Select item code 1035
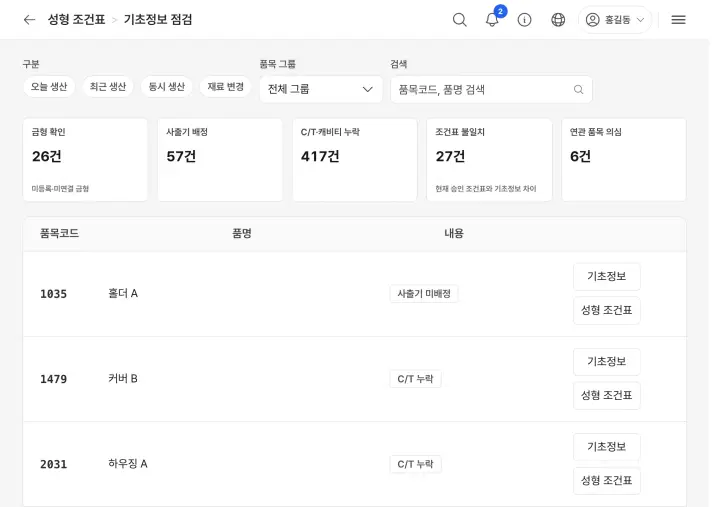 pyautogui.click(x=53, y=294)
